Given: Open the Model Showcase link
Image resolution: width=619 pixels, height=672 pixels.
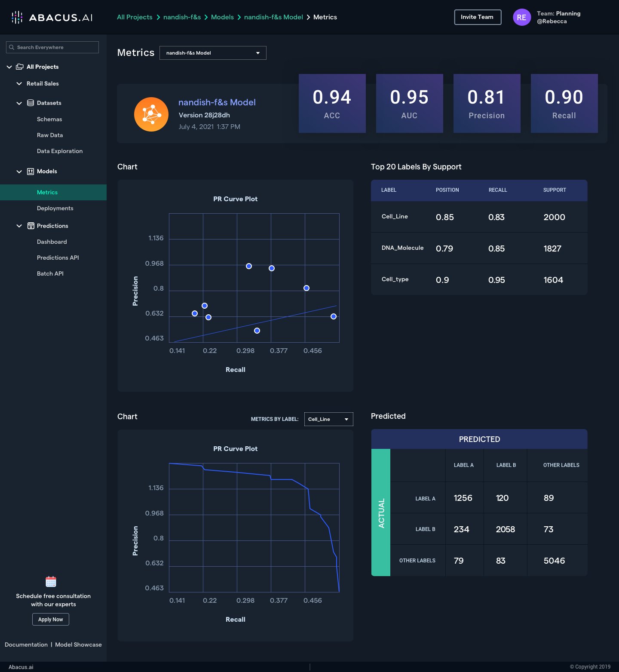Looking at the screenshot, I should click(x=79, y=644).
